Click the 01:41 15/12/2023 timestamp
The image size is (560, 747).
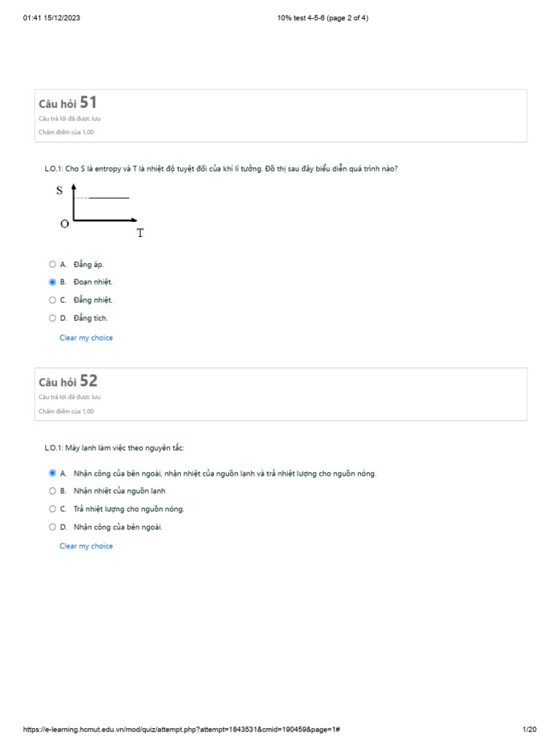(x=52, y=18)
